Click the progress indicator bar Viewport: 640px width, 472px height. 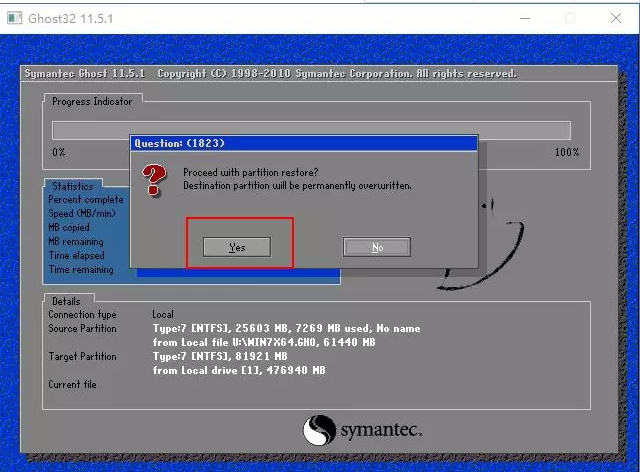coord(311,130)
